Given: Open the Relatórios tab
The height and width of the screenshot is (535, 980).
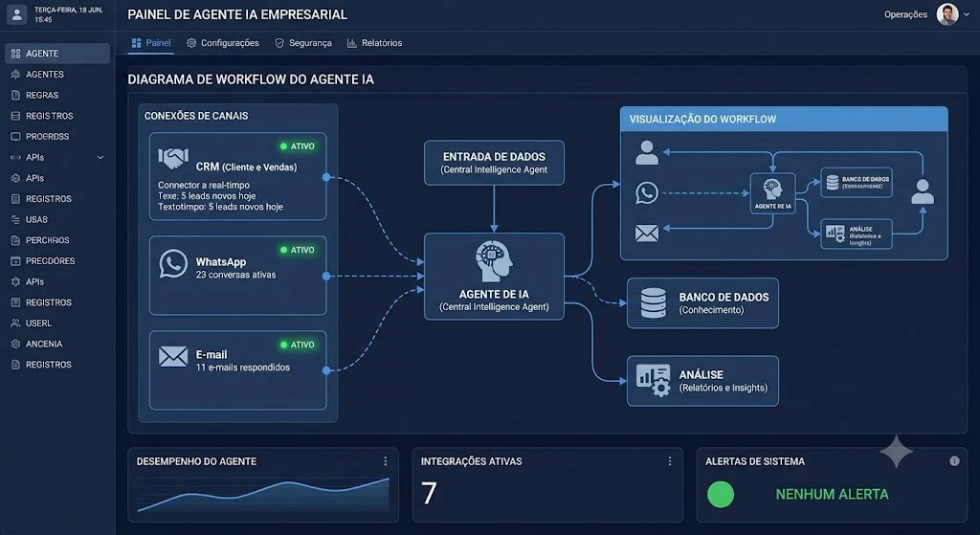Looking at the screenshot, I should [374, 43].
